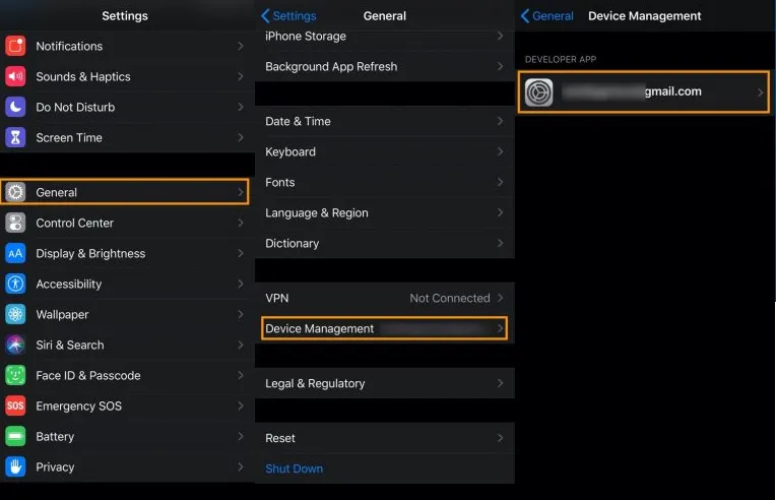Screen dimensions: 776x500
Task: Tap the General gear icon
Action: pos(16,192)
